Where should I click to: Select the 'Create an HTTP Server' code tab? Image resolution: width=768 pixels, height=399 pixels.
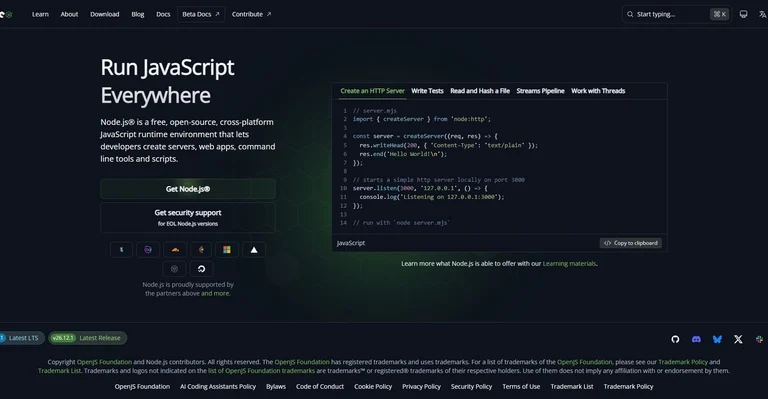click(x=372, y=91)
